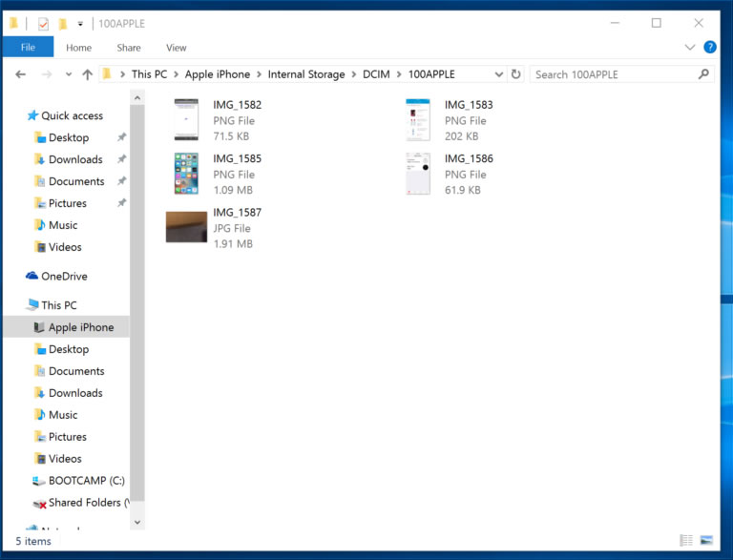Click the navigation pane scroll down arrow
Image resolution: width=733 pixels, height=560 pixels.
click(137, 522)
